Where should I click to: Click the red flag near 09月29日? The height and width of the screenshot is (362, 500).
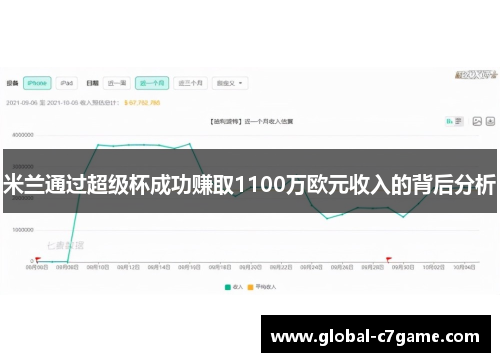(389, 259)
